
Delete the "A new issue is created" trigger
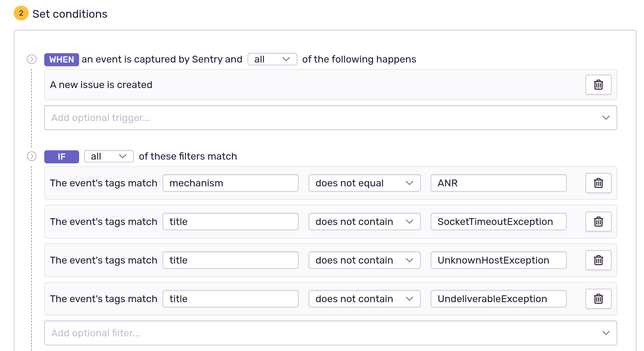[598, 84]
